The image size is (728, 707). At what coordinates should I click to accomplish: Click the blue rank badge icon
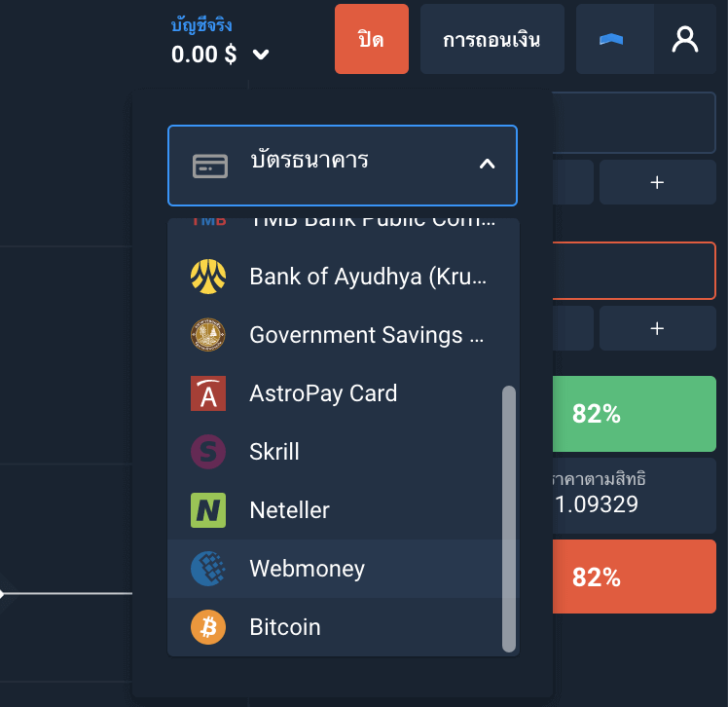pyautogui.click(x=611, y=40)
